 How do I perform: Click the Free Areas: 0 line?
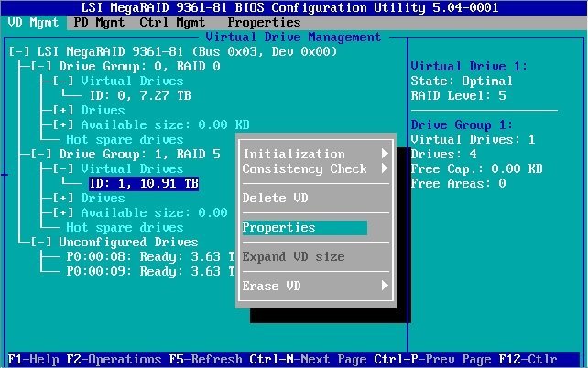click(x=458, y=183)
